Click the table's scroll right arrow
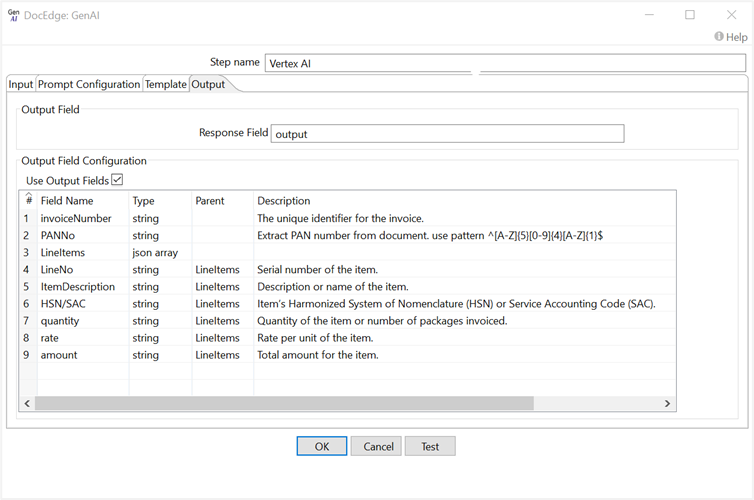Screen dimensions: 754x500 668,403
